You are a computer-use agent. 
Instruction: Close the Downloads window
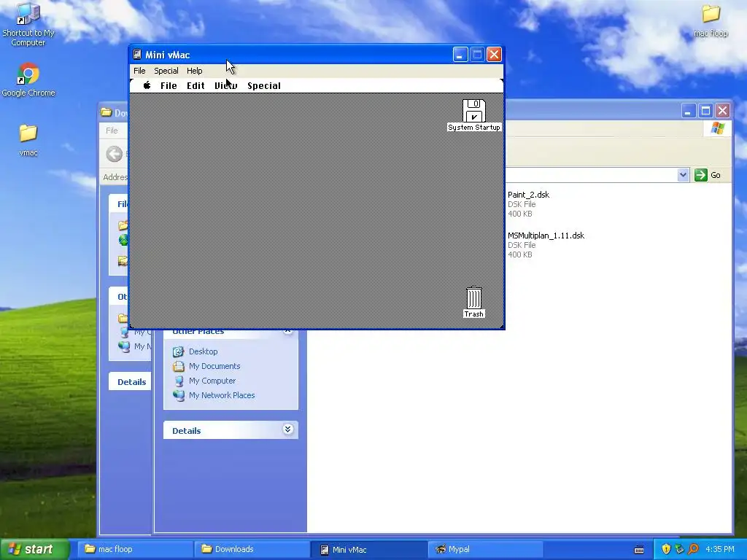[x=723, y=111]
